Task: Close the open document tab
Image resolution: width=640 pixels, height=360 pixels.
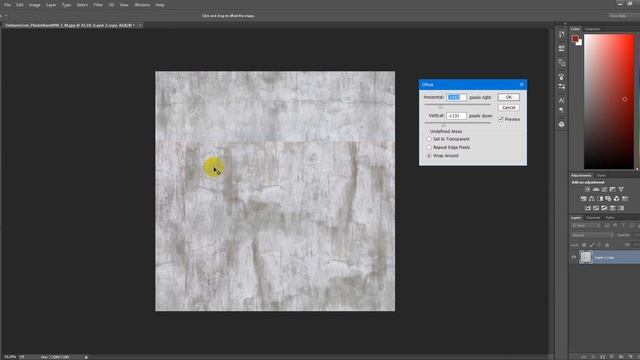Action: pos(140,25)
